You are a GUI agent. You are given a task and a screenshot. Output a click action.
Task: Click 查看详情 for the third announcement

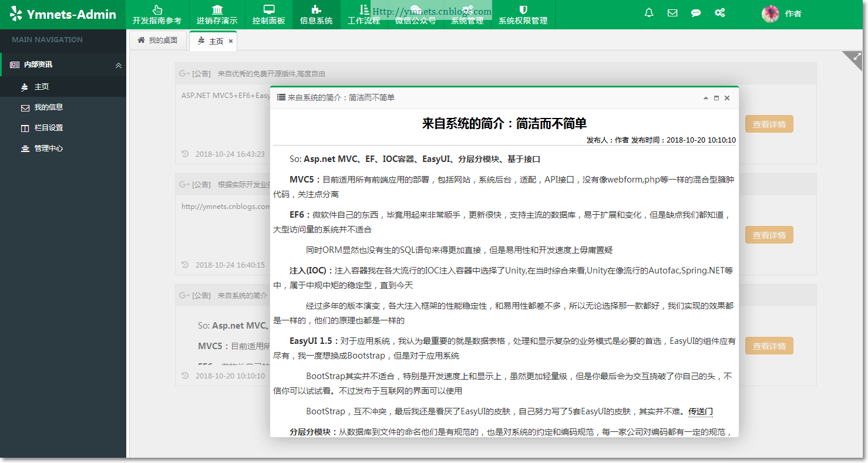tap(769, 346)
